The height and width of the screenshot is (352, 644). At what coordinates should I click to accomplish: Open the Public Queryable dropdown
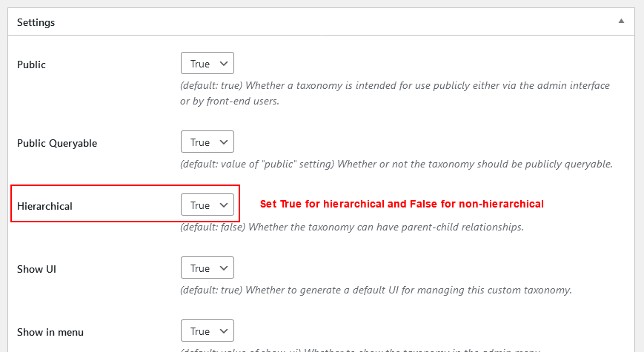pos(208,142)
